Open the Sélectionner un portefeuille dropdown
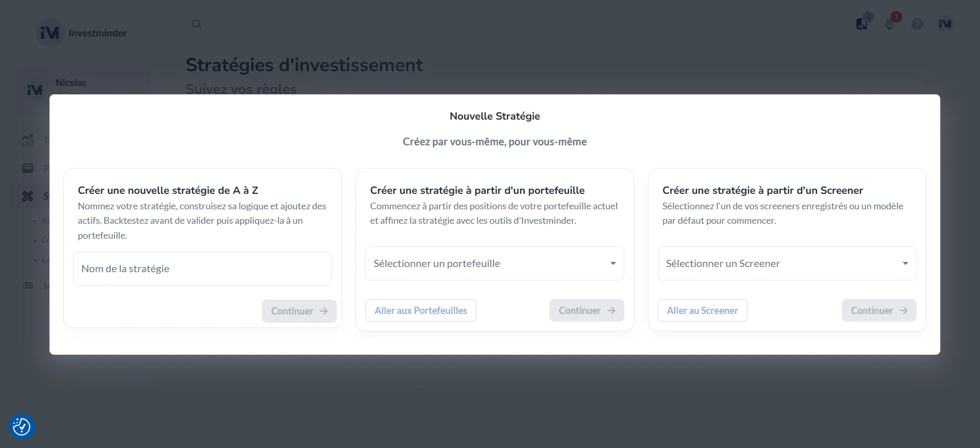Image resolution: width=980 pixels, height=448 pixels. [494, 263]
